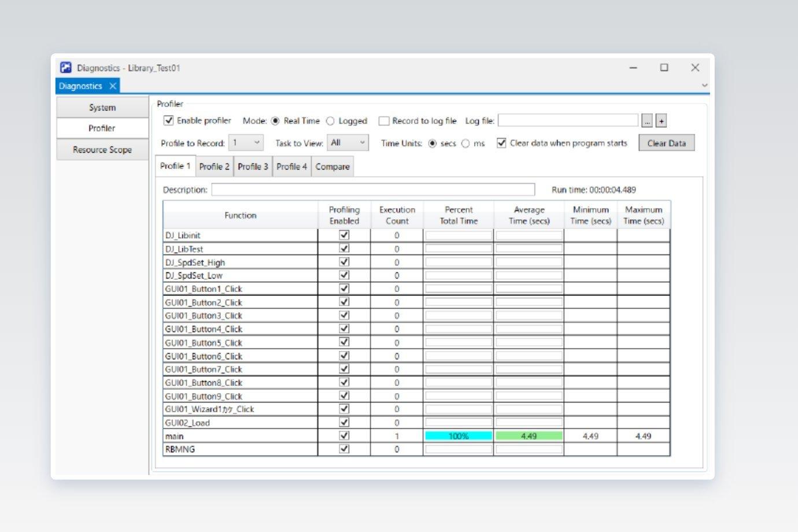Open the Compare tab
This screenshot has width=798, height=532.
[x=332, y=167]
